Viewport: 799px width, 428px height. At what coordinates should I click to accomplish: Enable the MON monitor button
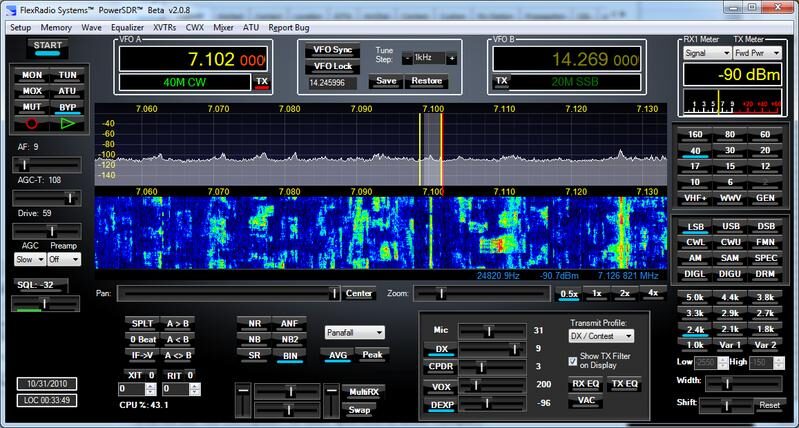(32, 75)
